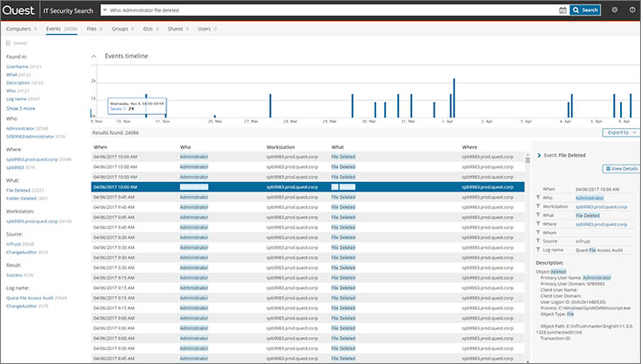The height and width of the screenshot is (364, 641).
Task: Click the View Details button
Action: coord(621,169)
